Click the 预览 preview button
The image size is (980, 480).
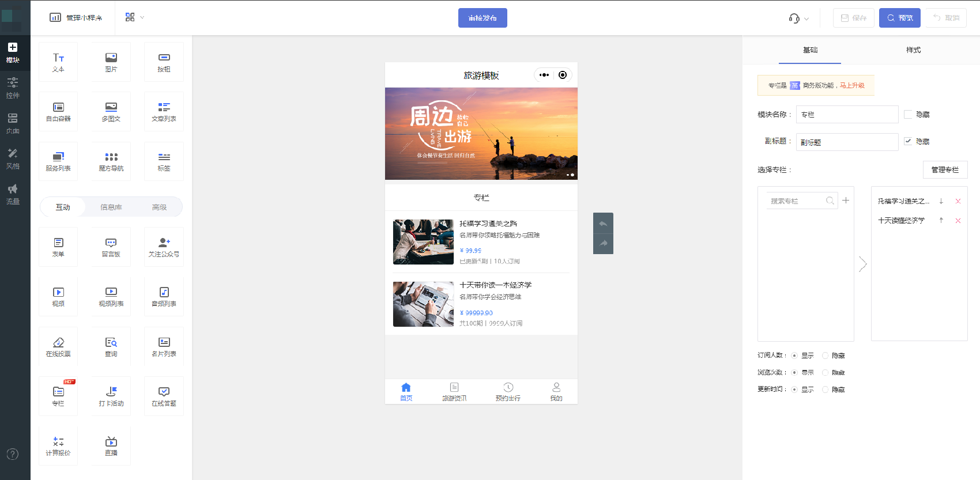pyautogui.click(x=900, y=18)
